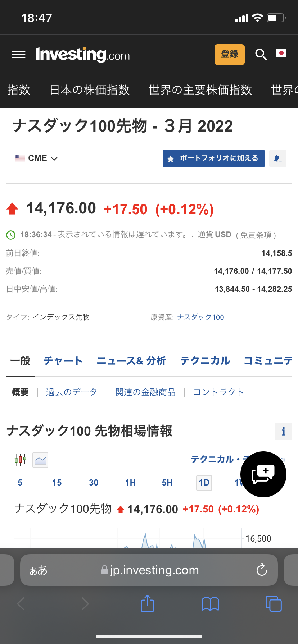Switch to the area chart type icon
The width and height of the screenshot is (298, 644).
point(40,460)
